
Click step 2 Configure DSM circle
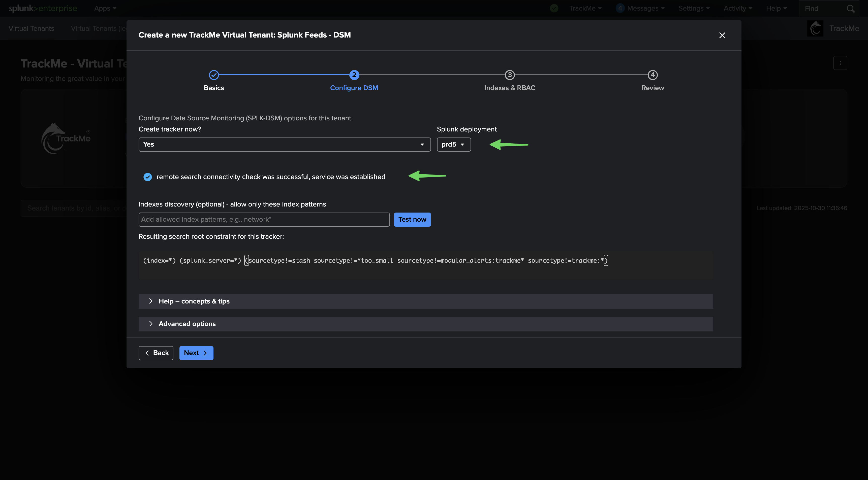[x=354, y=75]
